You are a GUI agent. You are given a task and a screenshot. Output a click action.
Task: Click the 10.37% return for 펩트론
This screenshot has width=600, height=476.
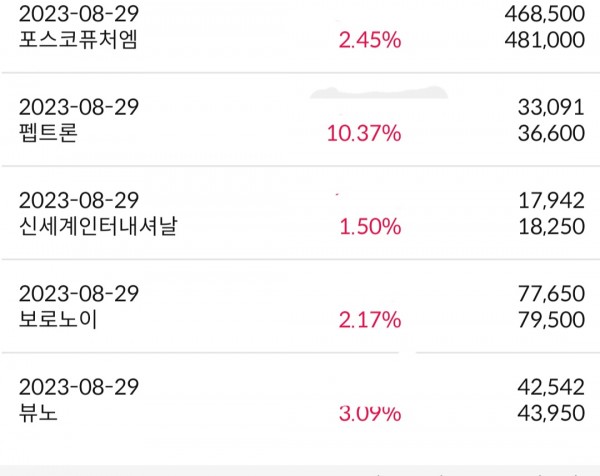tap(364, 132)
